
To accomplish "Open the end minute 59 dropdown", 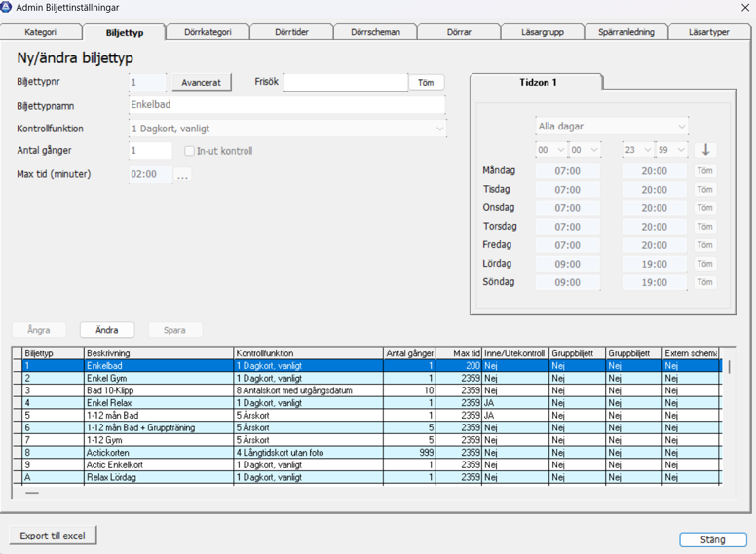I will tap(671, 150).
